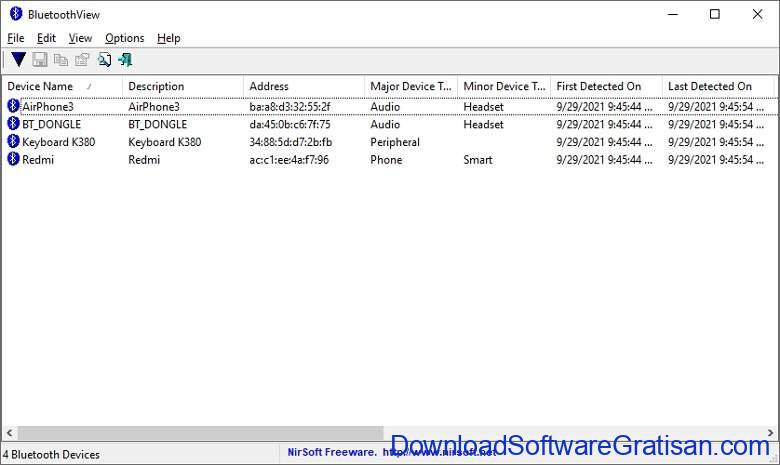Click the Exit toolbar icon
This screenshot has height=465, width=780.
[x=125, y=60]
